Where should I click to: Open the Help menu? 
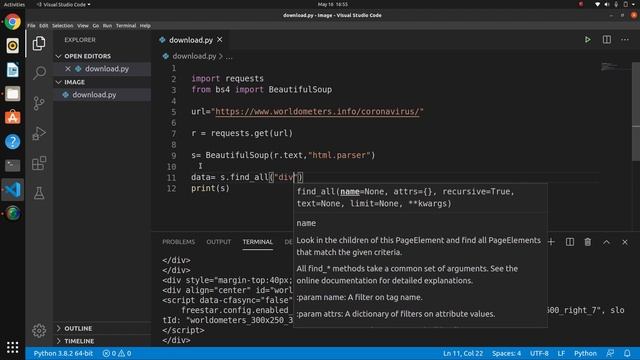tap(145, 25)
